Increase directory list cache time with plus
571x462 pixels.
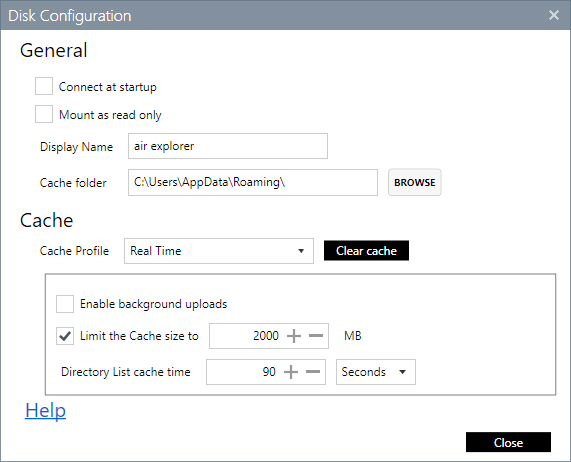tap(291, 372)
